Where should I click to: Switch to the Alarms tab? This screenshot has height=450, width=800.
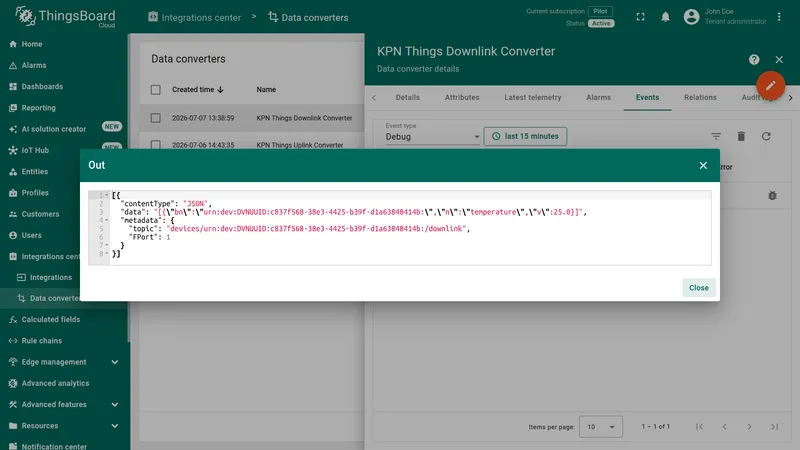click(x=598, y=97)
